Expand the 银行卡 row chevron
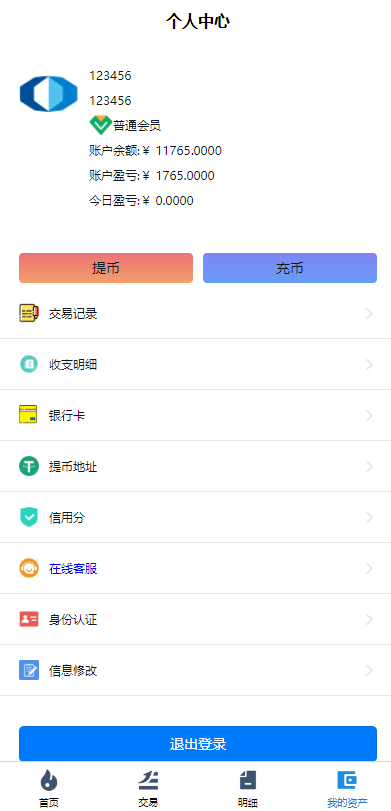 369,415
